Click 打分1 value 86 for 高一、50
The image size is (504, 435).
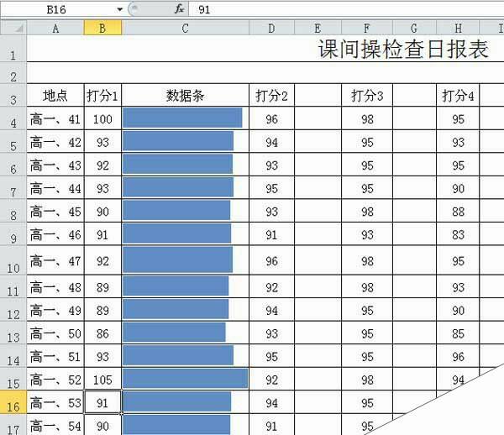click(102, 333)
